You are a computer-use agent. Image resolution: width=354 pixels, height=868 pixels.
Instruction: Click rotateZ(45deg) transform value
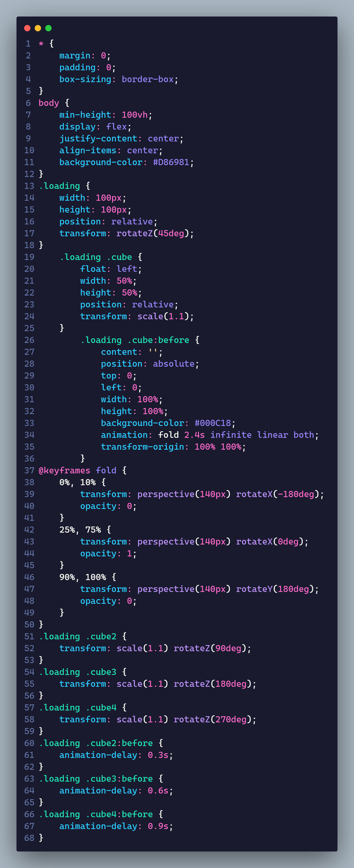[x=153, y=233]
